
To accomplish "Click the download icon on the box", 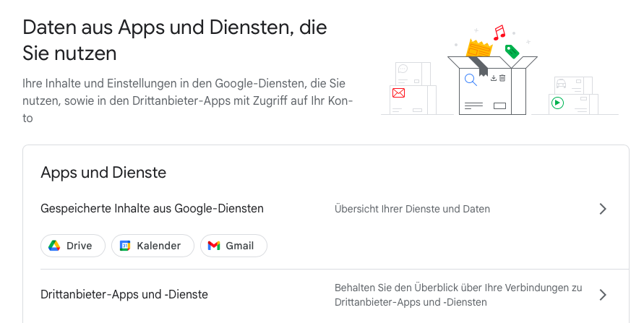I will coord(494,77).
